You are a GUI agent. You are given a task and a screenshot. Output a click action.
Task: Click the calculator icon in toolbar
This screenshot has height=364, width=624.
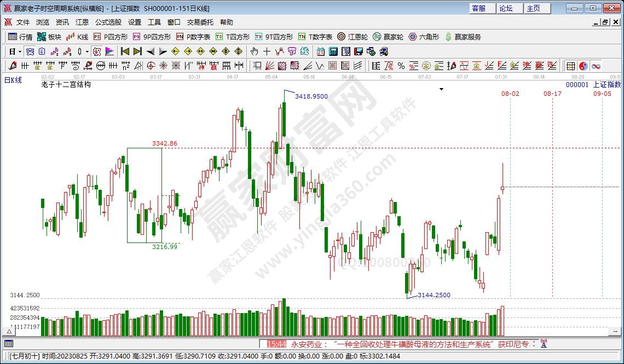(333, 51)
